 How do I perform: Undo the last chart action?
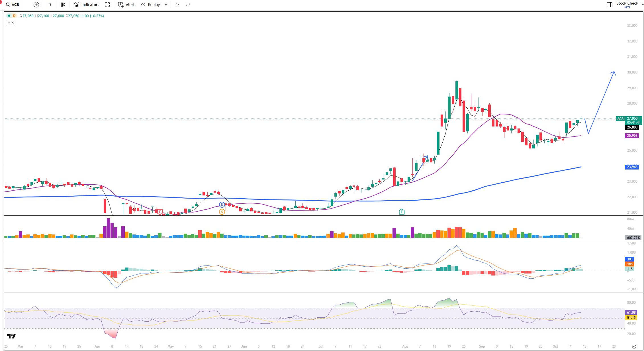click(x=177, y=5)
